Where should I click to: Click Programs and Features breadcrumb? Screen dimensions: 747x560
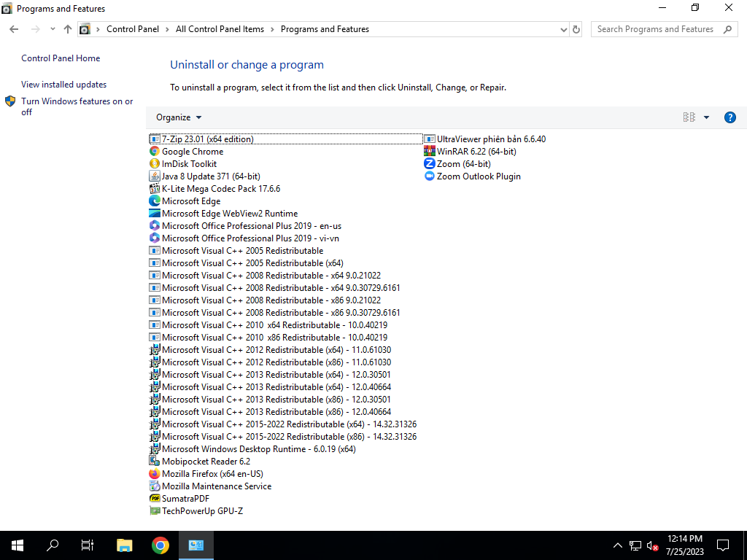click(x=325, y=29)
